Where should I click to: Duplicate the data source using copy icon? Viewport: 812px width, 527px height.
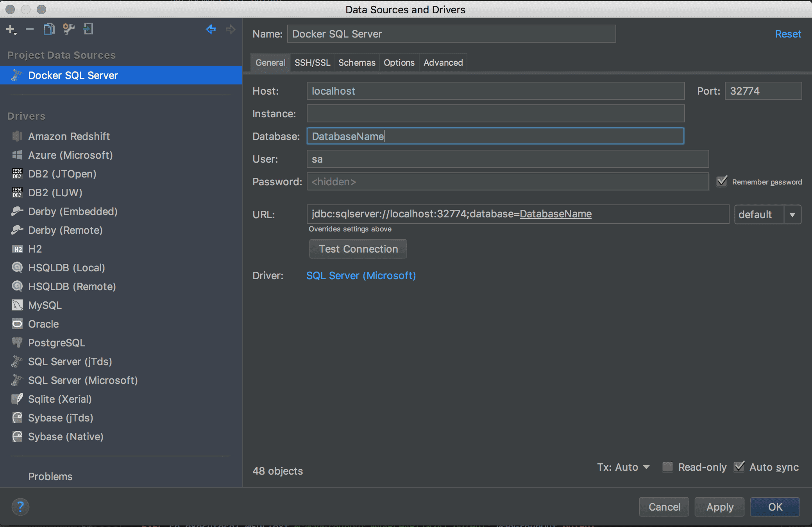(x=49, y=29)
